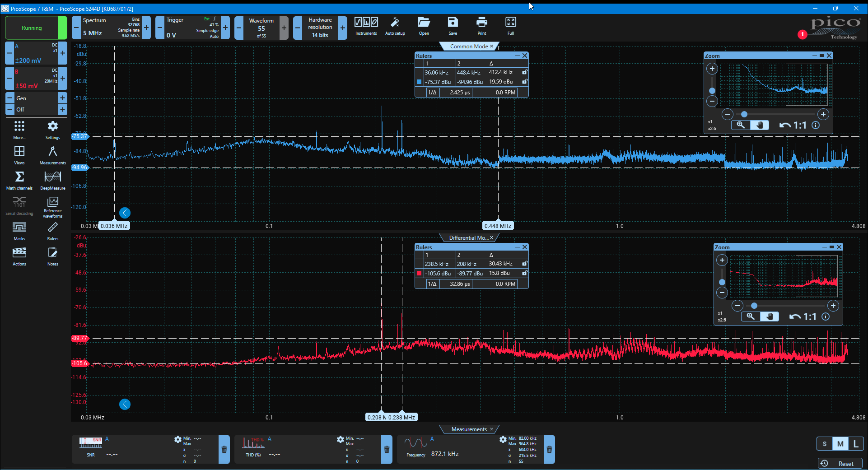
Task: Enable the hand pan mode in Differential Mode Zoom panel
Action: 770,316
